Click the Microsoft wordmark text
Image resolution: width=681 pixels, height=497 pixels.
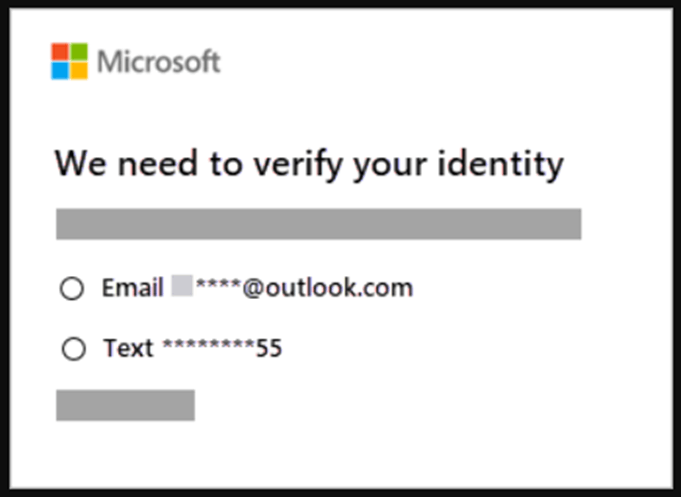coord(159,62)
